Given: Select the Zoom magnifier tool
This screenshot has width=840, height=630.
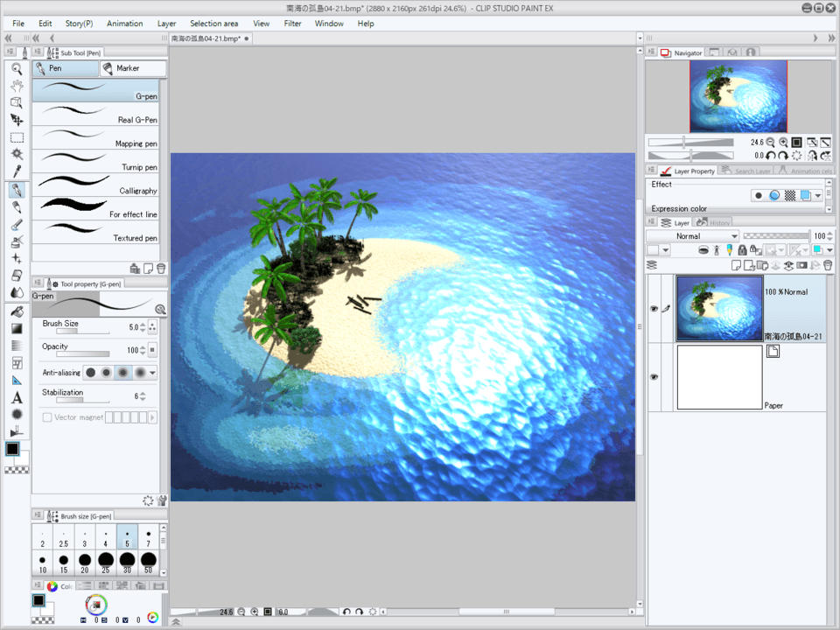Looking at the screenshot, I should click(x=17, y=68).
